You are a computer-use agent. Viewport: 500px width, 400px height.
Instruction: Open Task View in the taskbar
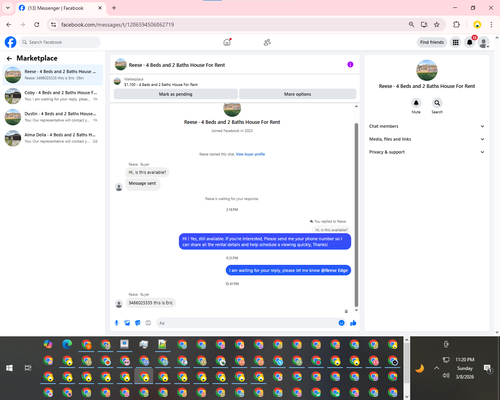[28, 368]
